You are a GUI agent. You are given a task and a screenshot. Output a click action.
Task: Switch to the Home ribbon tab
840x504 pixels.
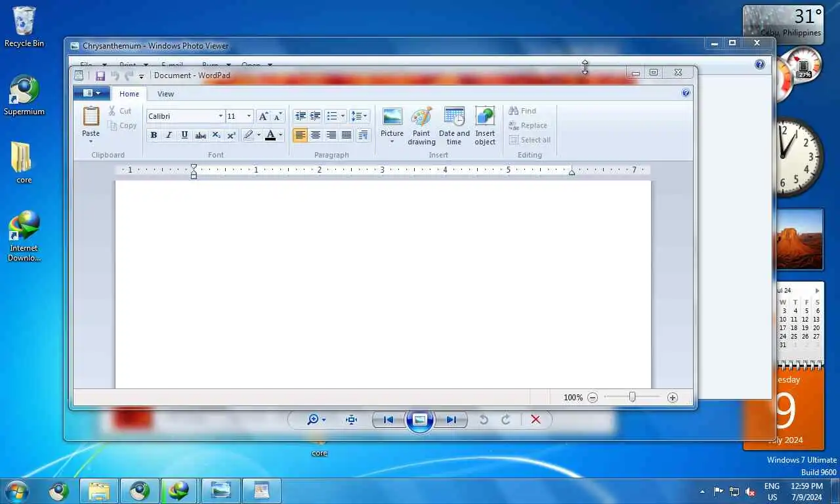click(129, 94)
